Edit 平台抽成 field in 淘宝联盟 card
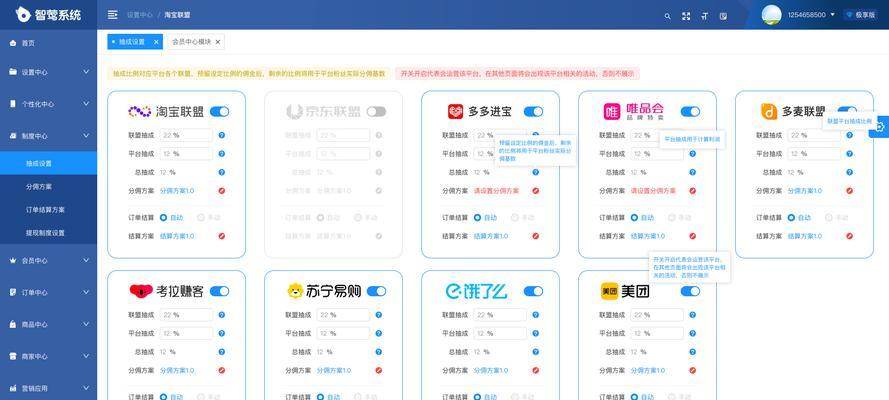The height and width of the screenshot is (400, 889). coord(186,154)
